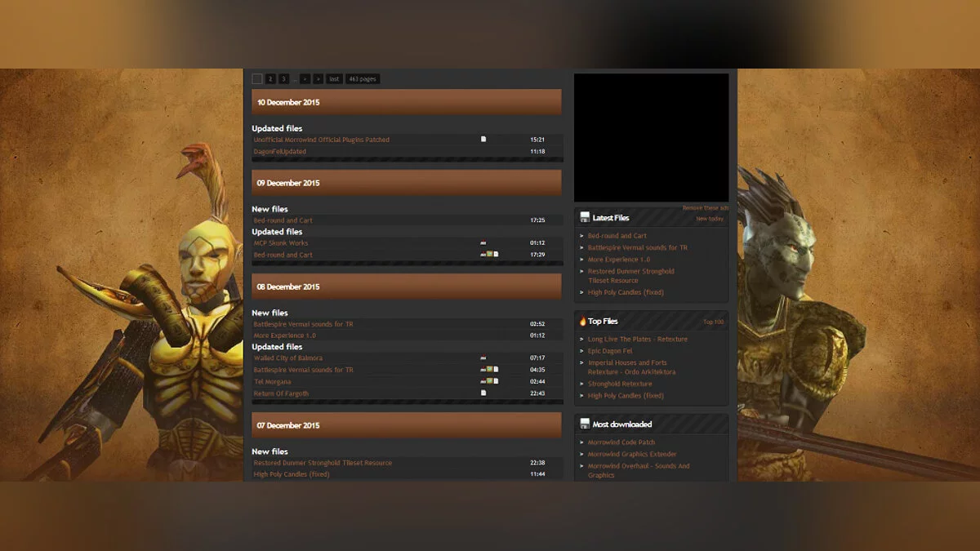Open Unofficial Morrowind Official Plugins Patched
The image size is (980, 551).
point(322,140)
